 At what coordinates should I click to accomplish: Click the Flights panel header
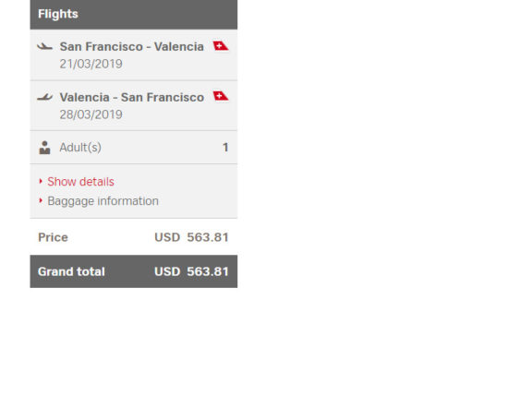click(134, 15)
